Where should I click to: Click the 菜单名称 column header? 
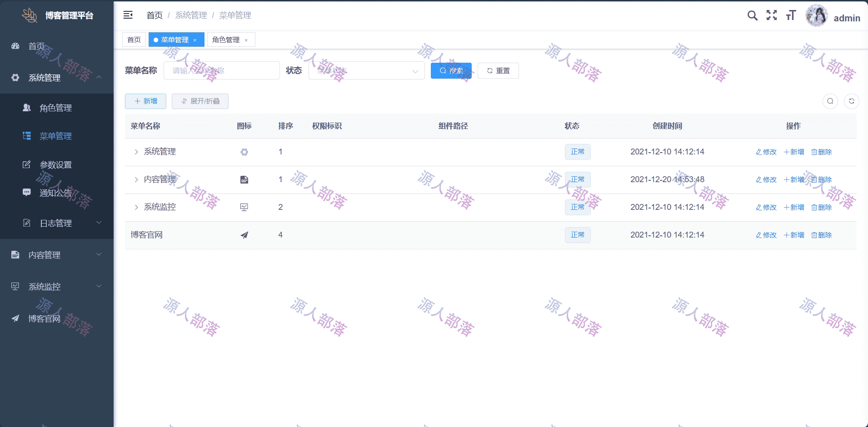pos(145,126)
